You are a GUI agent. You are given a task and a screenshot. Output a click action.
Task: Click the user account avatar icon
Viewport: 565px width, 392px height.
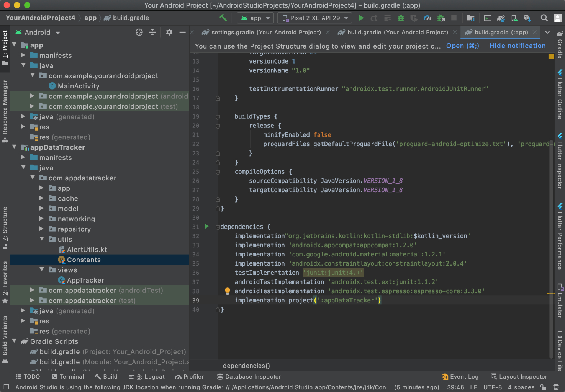click(558, 18)
